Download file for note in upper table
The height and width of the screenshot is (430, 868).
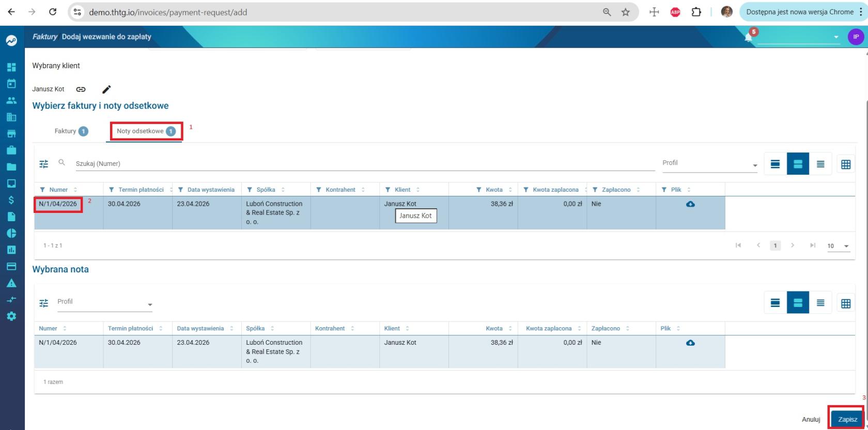pos(690,204)
